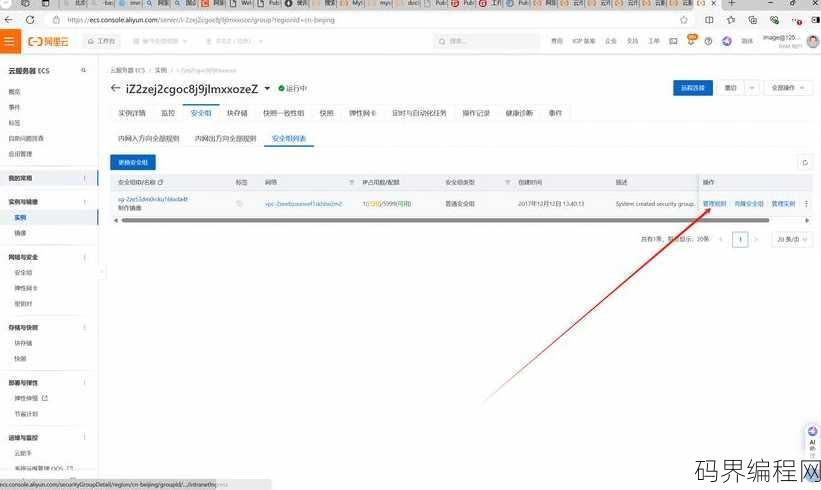Viewport: 821px width, 490px height.
Task: Go back using the arrow beside instance name
Action: pos(115,88)
